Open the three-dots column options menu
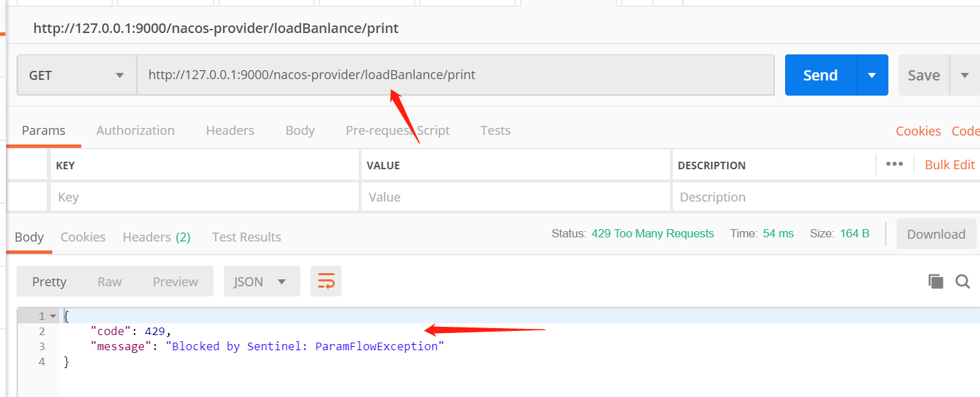This screenshot has width=980, height=397. point(895,164)
